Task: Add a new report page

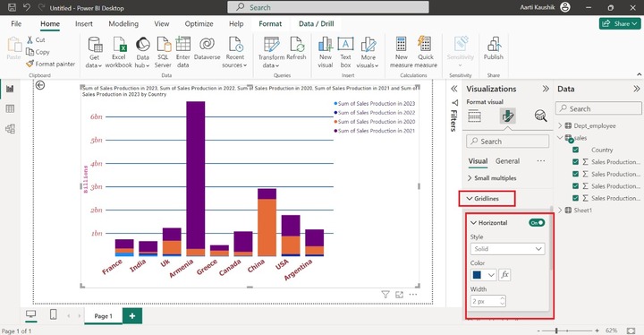Action: coord(132,315)
